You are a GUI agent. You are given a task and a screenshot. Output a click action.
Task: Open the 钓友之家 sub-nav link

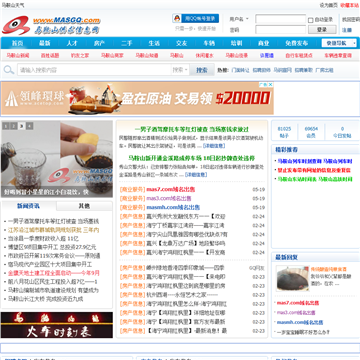80,56
